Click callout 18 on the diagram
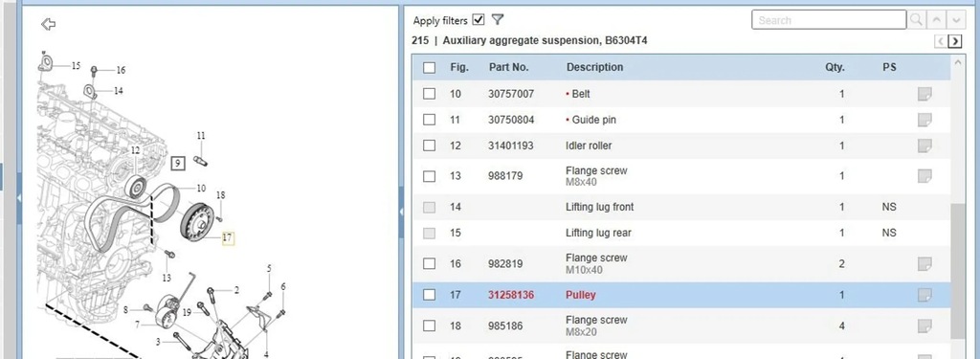The height and width of the screenshot is (359, 980). pyautogui.click(x=221, y=195)
